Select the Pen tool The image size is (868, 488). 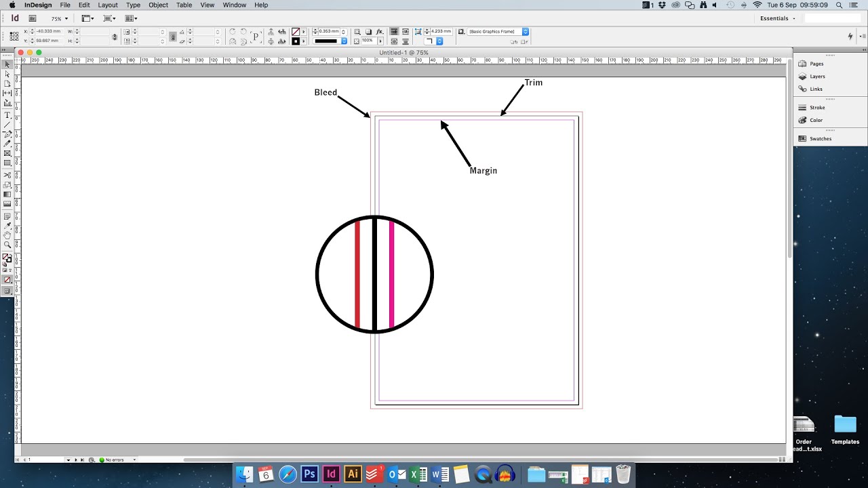7,134
